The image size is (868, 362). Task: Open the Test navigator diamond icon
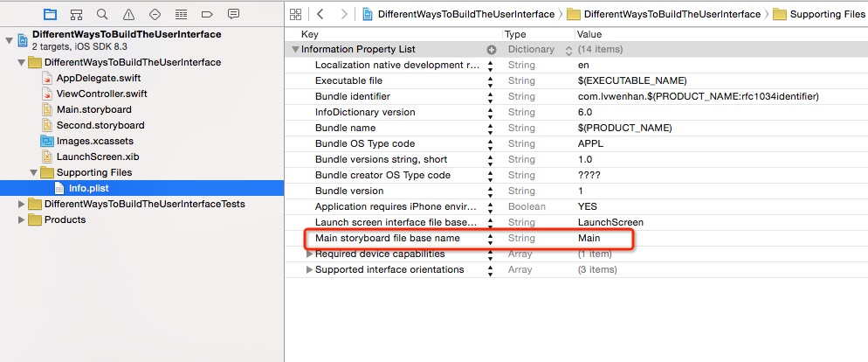point(155,14)
